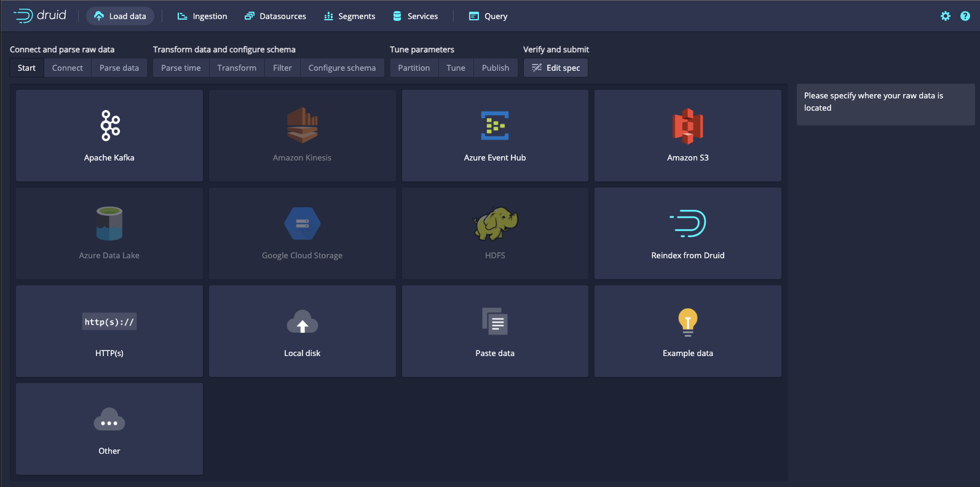Go to the Publish step

(496, 68)
